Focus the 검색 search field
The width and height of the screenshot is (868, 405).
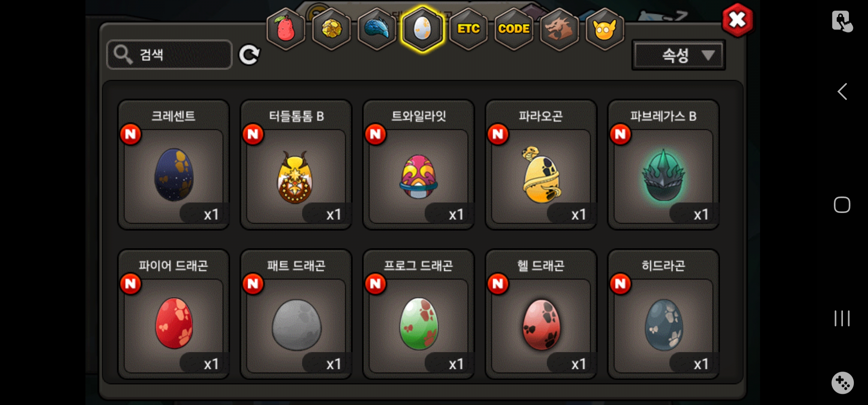pyautogui.click(x=169, y=55)
